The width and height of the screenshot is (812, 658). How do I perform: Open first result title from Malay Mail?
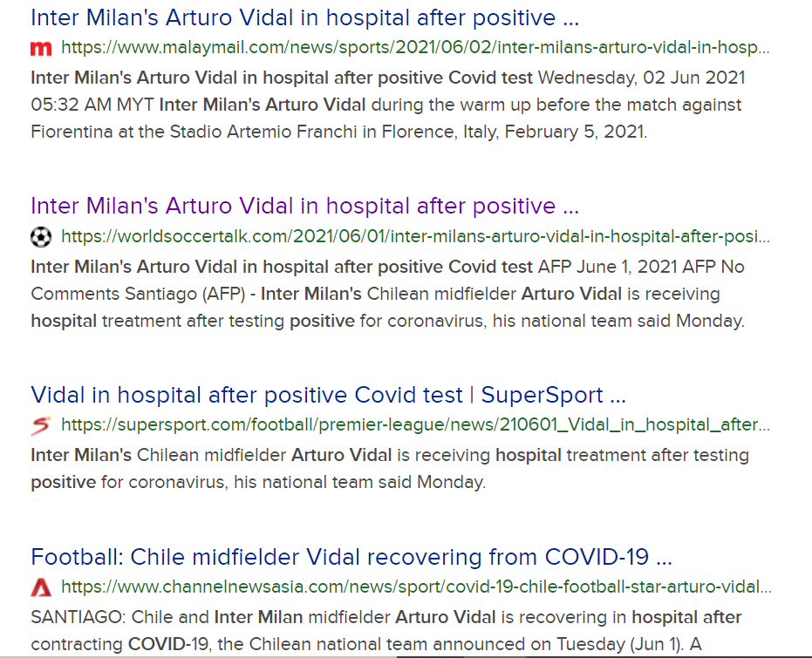(x=304, y=17)
